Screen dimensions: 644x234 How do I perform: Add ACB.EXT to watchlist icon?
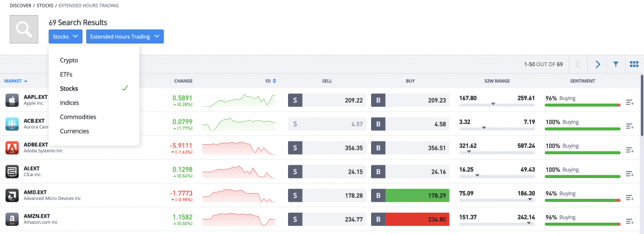[x=630, y=126]
